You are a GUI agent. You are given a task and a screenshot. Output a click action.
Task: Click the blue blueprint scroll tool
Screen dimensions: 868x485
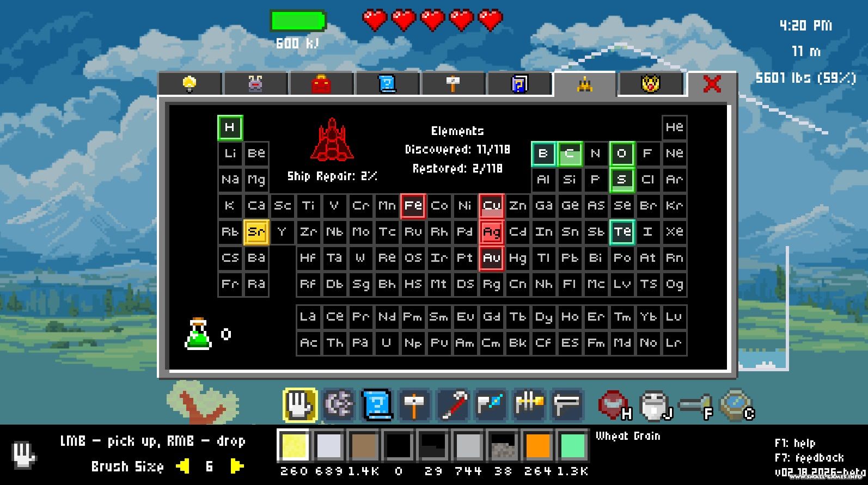point(377,405)
